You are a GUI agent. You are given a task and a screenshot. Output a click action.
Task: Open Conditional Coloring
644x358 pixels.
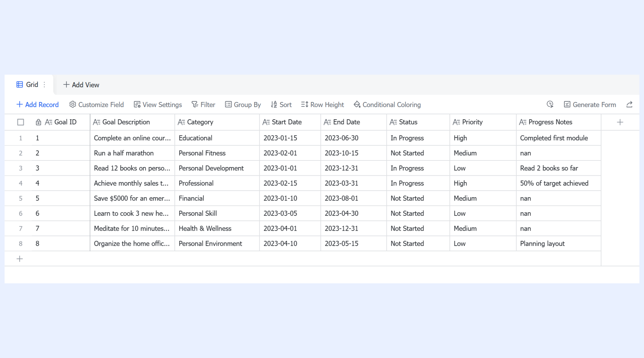(387, 105)
